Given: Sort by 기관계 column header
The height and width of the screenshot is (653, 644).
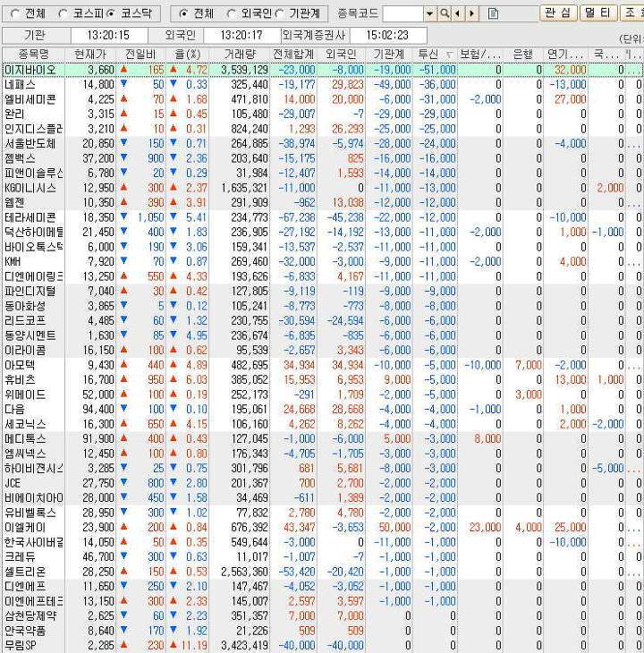Looking at the screenshot, I should point(389,55).
